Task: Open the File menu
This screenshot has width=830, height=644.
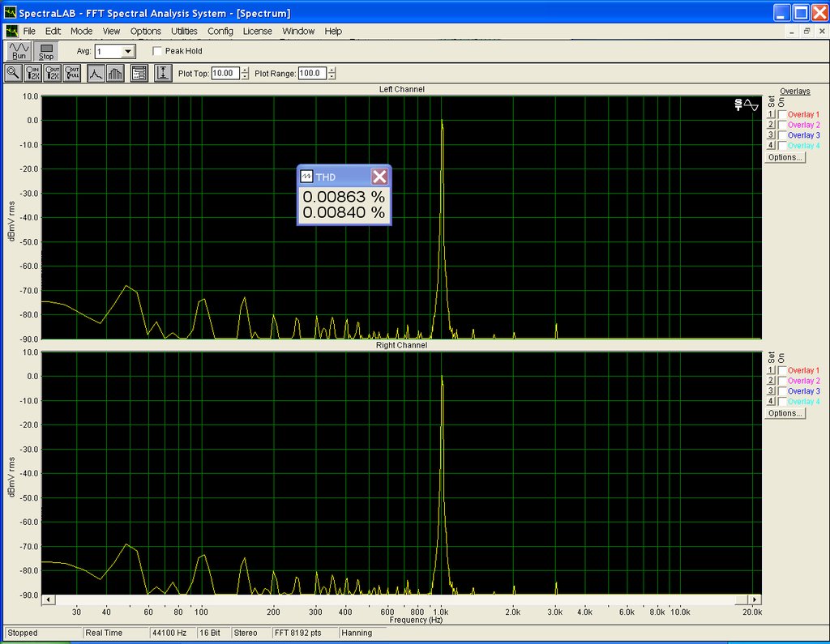Action: [x=29, y=32]
